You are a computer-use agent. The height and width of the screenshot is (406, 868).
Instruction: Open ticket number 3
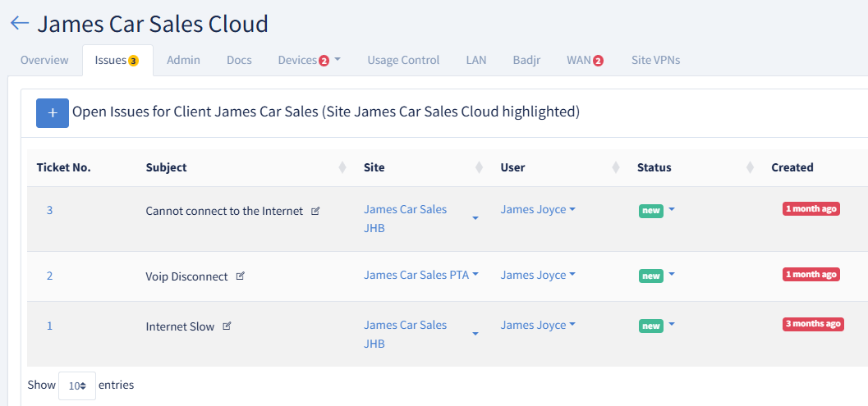49,210
